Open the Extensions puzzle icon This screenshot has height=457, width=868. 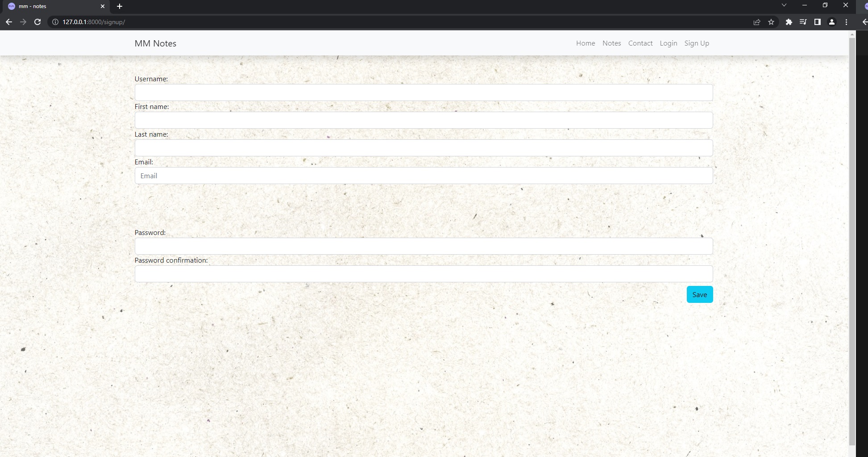pos(789,22)
